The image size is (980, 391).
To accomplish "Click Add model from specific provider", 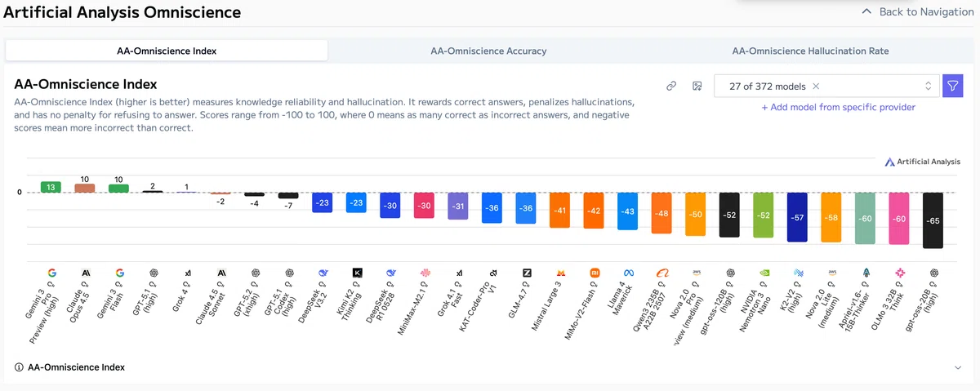I will click(x=839, y=108).
